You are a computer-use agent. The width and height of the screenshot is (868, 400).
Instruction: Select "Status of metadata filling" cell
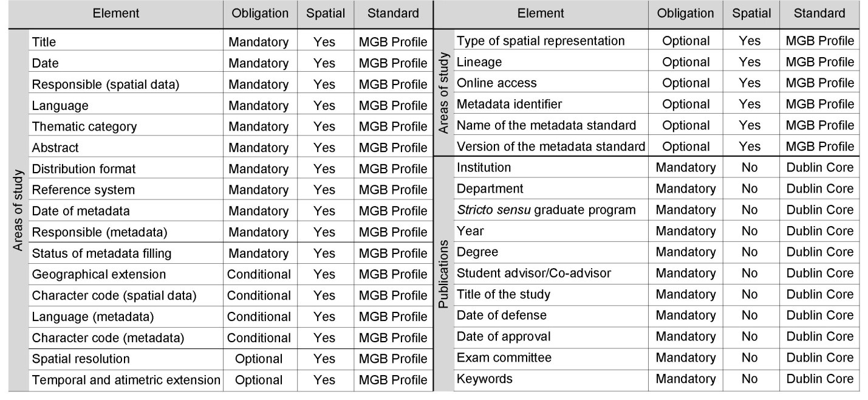(x=101, y=253)
